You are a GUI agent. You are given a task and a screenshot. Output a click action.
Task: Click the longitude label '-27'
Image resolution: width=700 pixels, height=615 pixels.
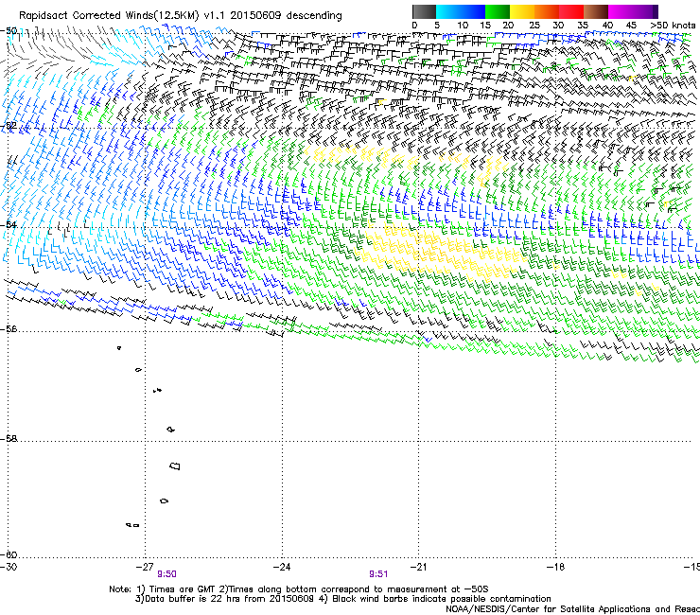pyautogui.click(x=145, y=567)
